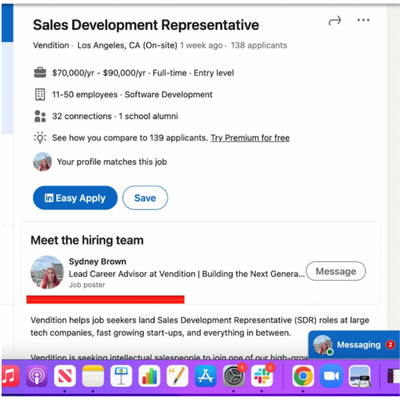Open the three-dot more options menu

(363, 20)
